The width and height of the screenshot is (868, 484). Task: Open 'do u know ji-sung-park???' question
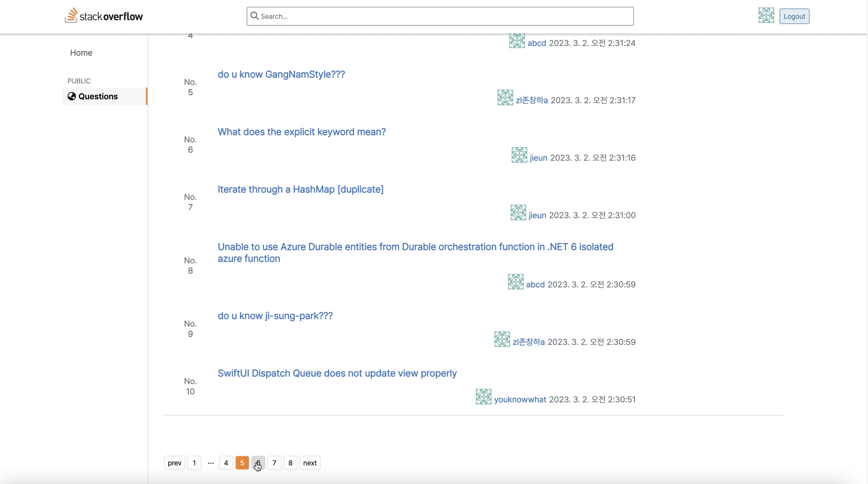coord(275,316)
